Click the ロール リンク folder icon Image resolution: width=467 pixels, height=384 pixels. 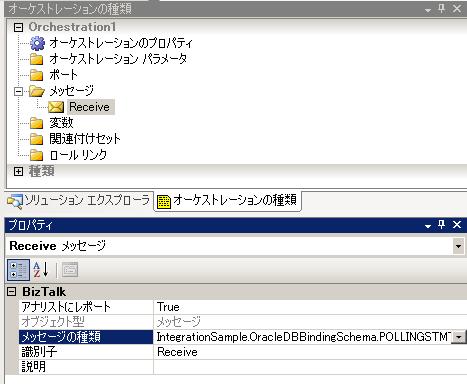[x=37, y=155]
